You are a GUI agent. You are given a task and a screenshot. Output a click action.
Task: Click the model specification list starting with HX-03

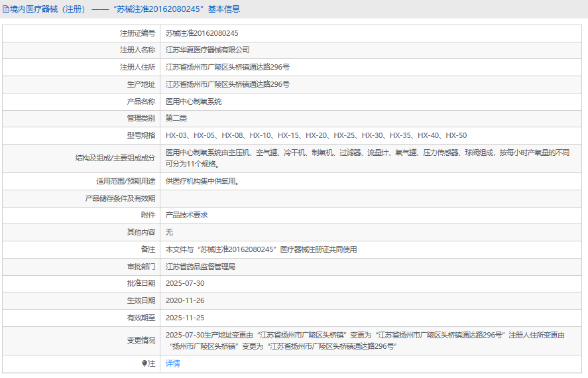(x=316, y=135)
